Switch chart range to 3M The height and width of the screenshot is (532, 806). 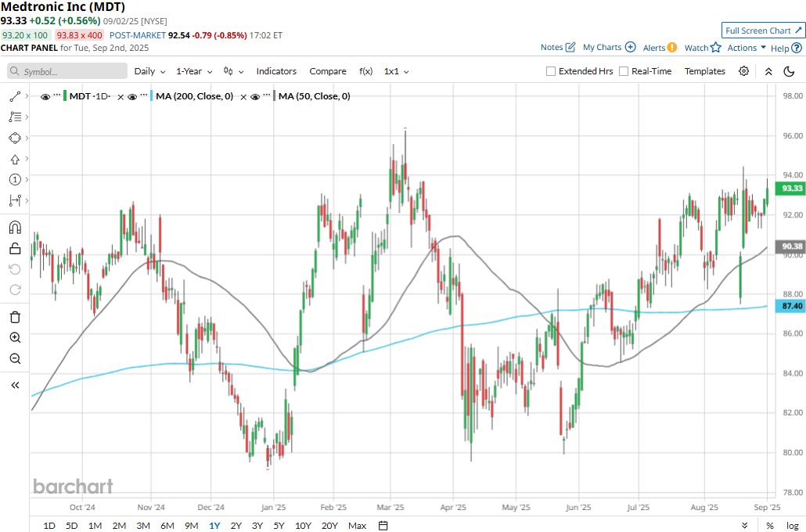click(x=143, y=525)
